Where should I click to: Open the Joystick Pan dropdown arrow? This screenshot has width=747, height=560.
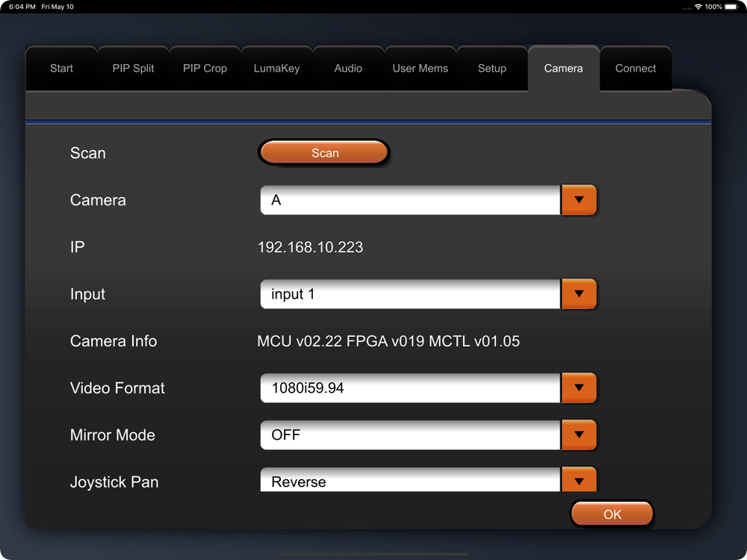tap(579, 480)
